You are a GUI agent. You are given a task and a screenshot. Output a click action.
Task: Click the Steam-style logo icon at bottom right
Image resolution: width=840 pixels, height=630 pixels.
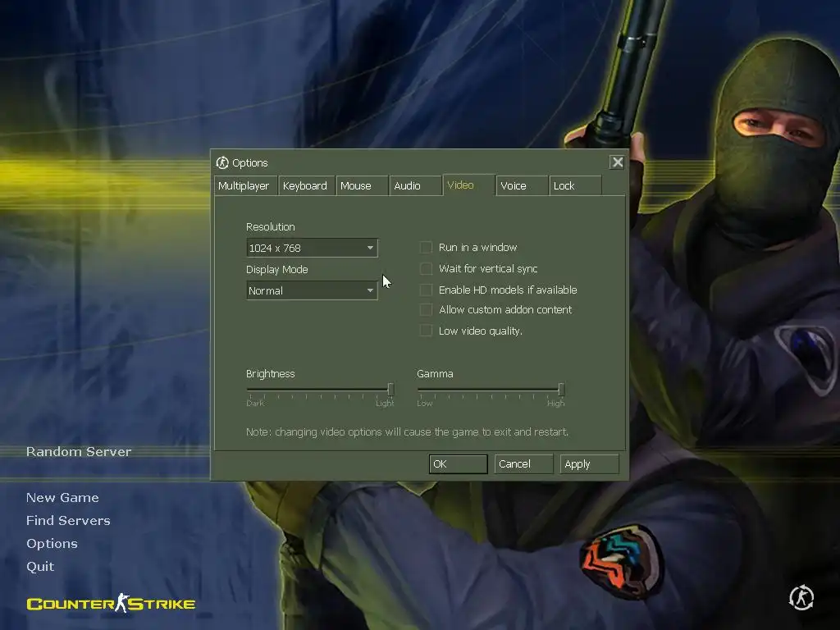801,597
